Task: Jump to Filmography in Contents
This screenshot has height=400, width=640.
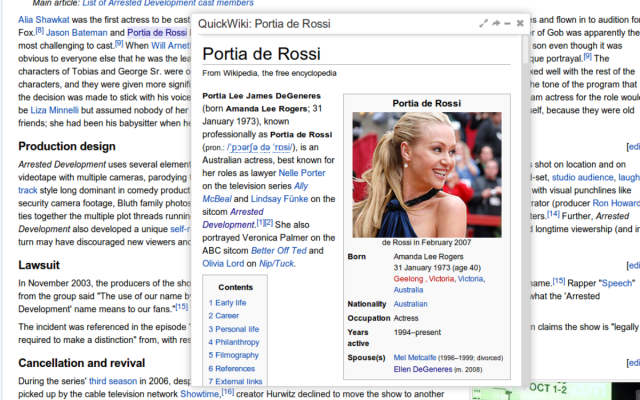Action: (x=233, y=355)
